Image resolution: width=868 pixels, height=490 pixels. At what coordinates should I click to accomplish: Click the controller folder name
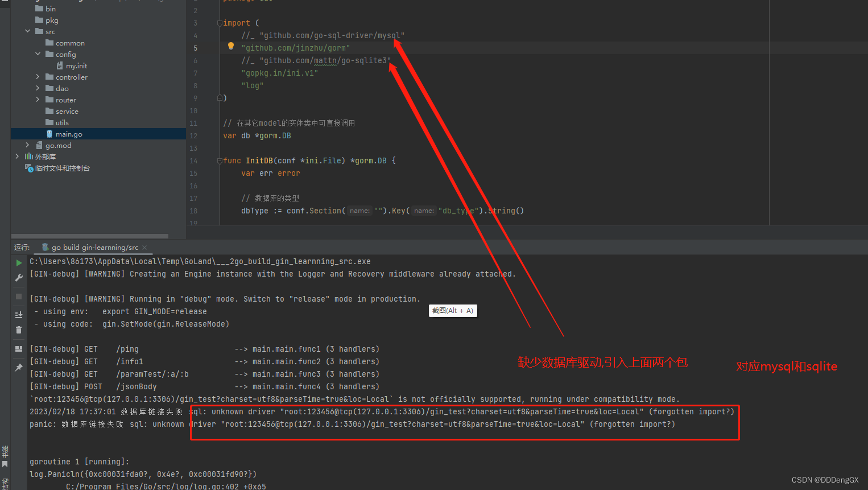pos(72,77)
